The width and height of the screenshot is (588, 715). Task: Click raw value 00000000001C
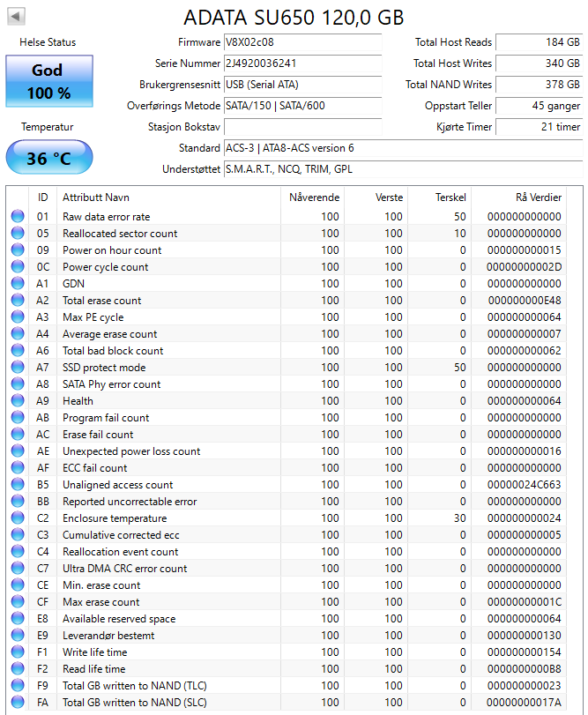[525, 602]
